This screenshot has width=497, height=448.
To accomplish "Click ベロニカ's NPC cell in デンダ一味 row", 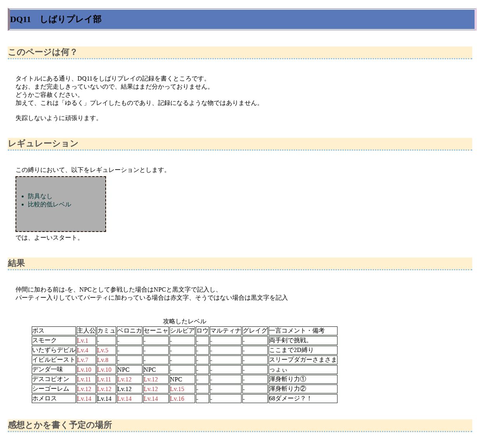I will [130, 369].
